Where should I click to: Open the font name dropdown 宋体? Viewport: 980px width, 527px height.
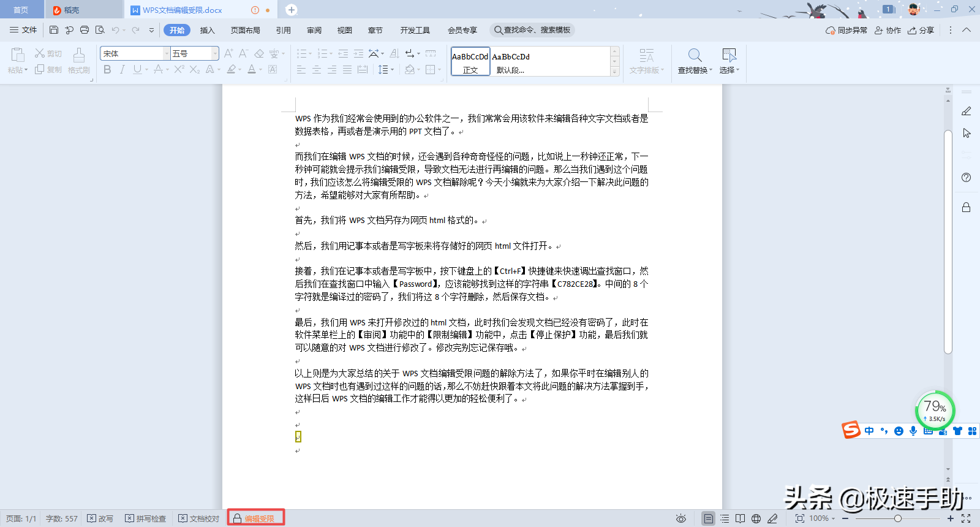coord(166,53)
